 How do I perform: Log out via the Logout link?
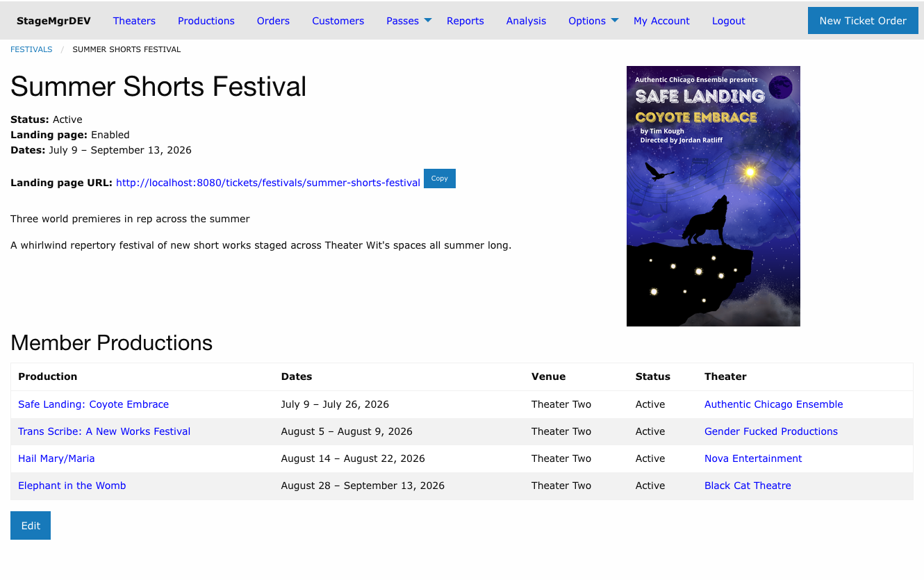pyautogui.click(x=728, y=21)
